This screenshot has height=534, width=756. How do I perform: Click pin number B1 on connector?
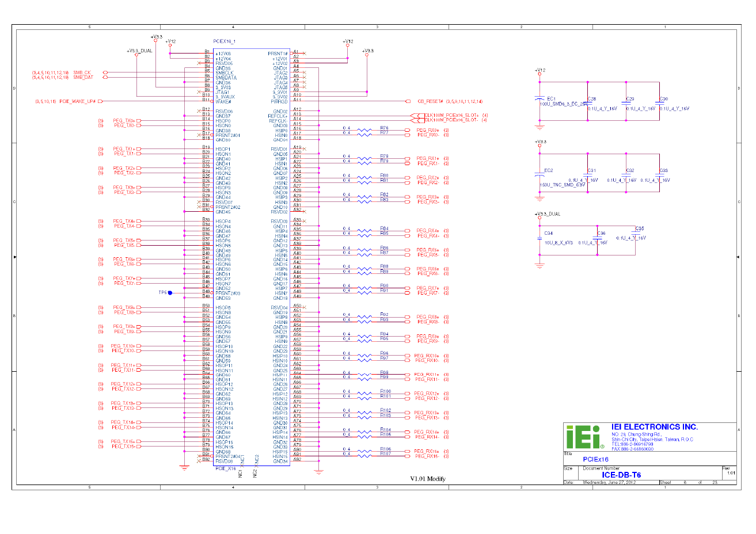pyautogui.click(x=207, y=52)
